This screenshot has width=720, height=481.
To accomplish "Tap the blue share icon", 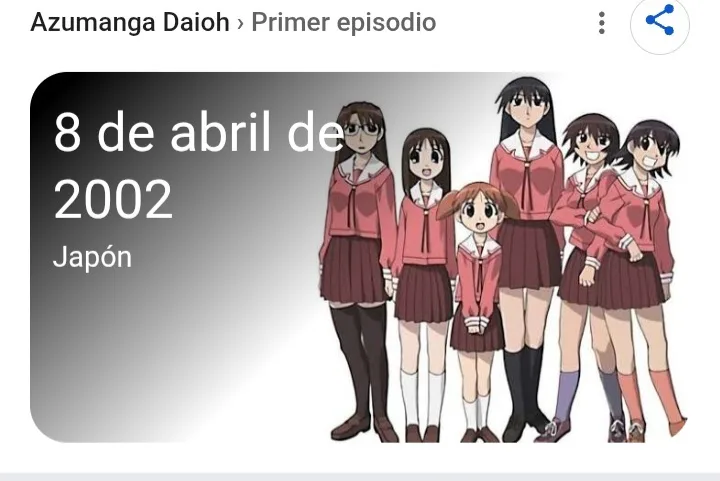I will coord(659,21).
